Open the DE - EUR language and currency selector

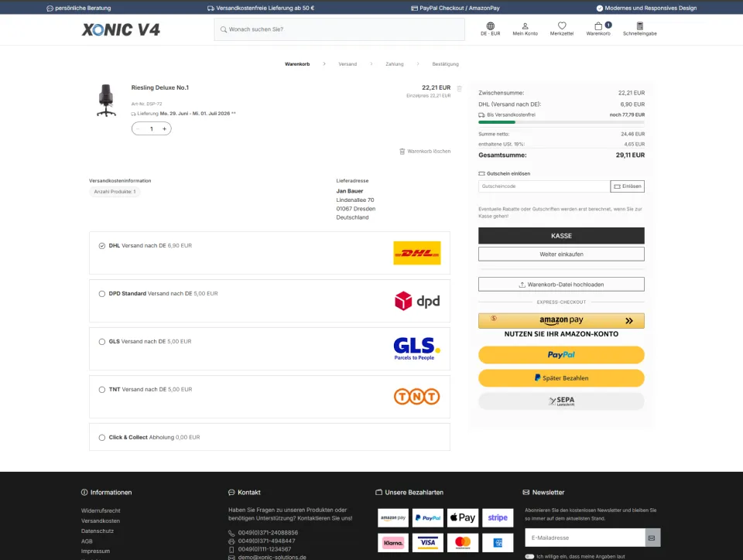491,29
